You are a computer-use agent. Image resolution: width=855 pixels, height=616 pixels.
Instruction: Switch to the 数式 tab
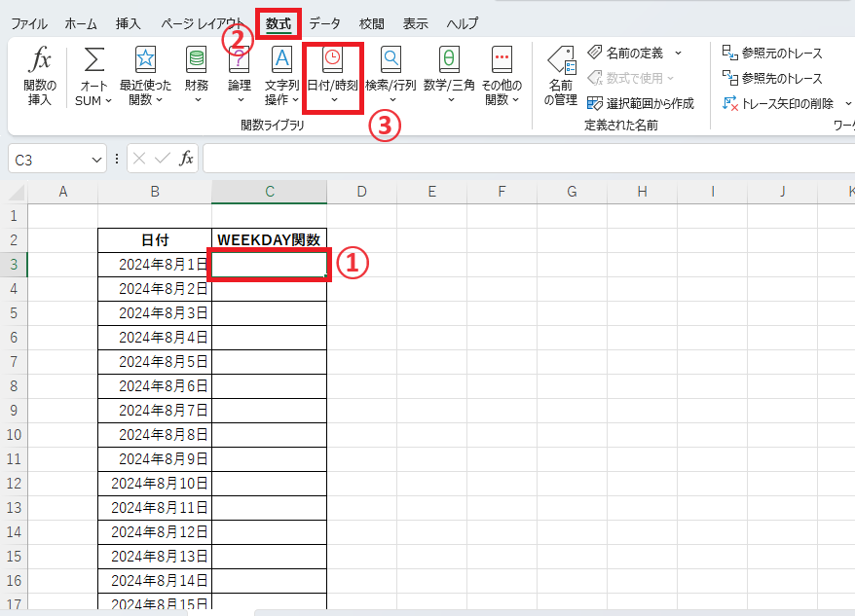(279, 24)
